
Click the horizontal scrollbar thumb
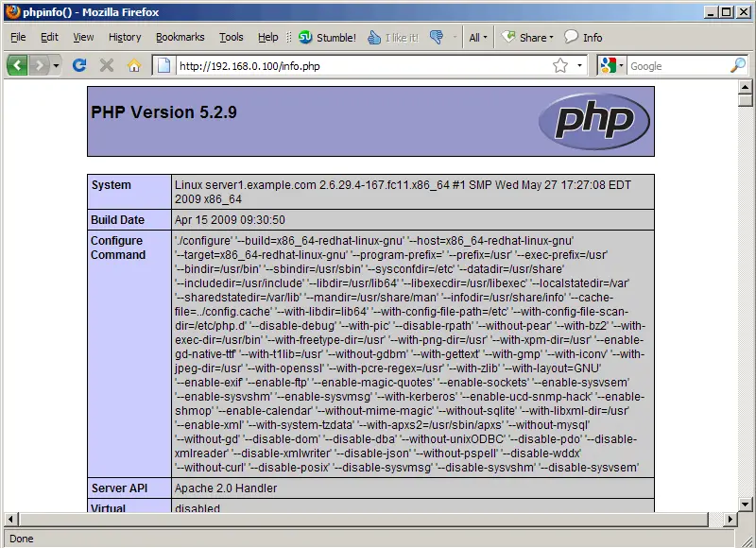[363, 519]
